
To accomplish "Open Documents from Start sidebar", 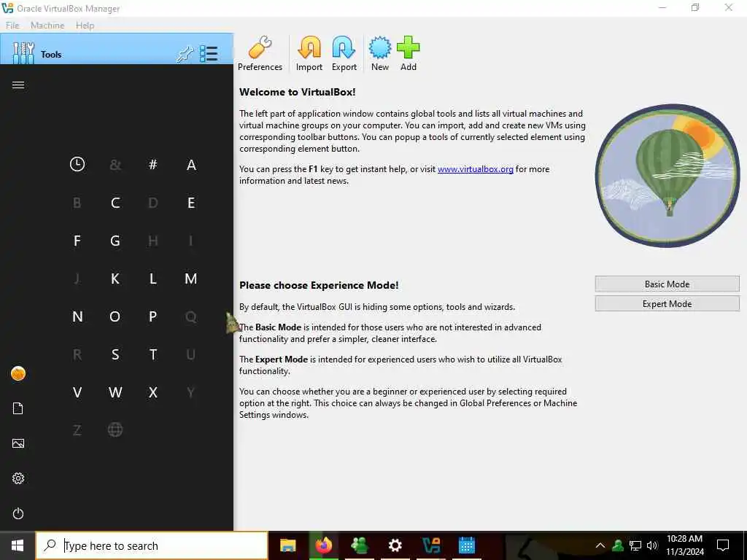I will tap(18, 408).
